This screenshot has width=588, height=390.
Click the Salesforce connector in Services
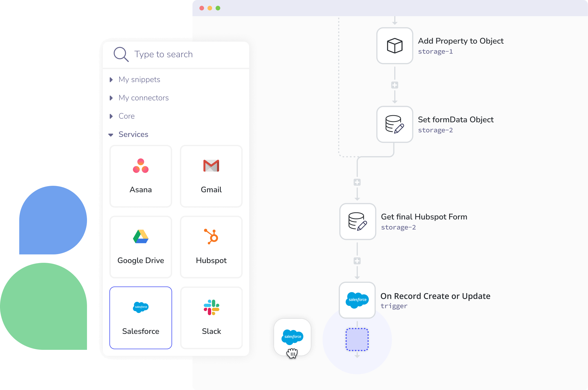tap(141, 318)
